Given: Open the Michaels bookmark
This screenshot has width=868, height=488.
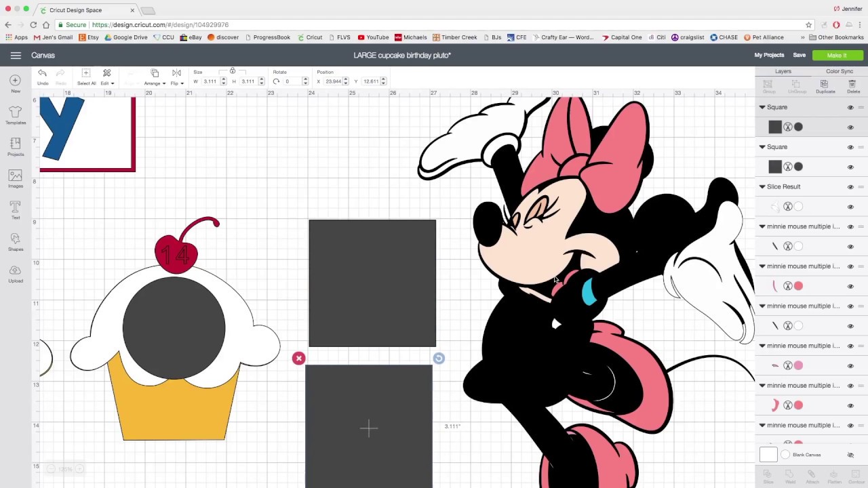Looking at the screenshot, I should tap(411, 37).
